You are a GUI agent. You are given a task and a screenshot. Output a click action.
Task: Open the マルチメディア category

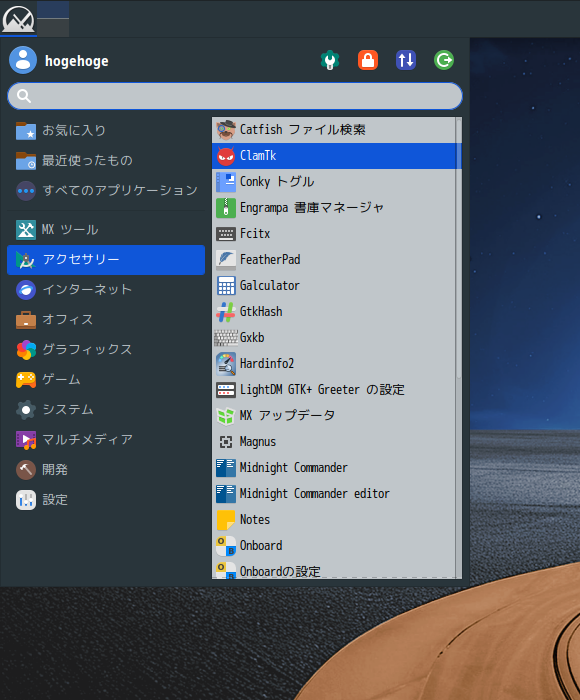[x=106, y=440]
